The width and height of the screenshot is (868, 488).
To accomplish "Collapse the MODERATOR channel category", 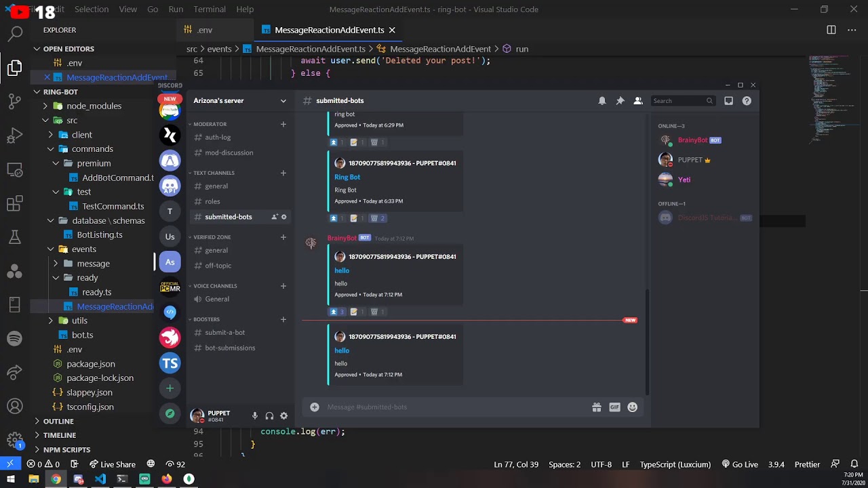I will (x=210, y=124).
